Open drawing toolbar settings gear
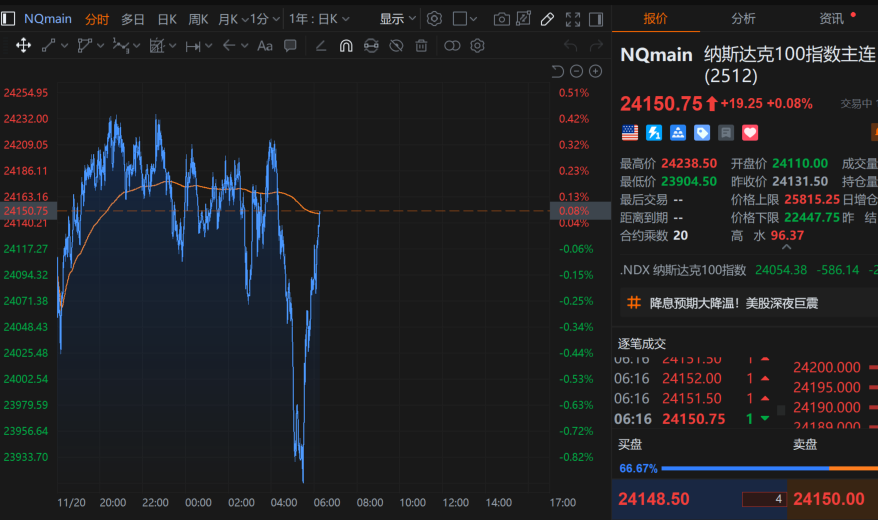Screen dimensions: 878x520 click(x=477, y=45)
